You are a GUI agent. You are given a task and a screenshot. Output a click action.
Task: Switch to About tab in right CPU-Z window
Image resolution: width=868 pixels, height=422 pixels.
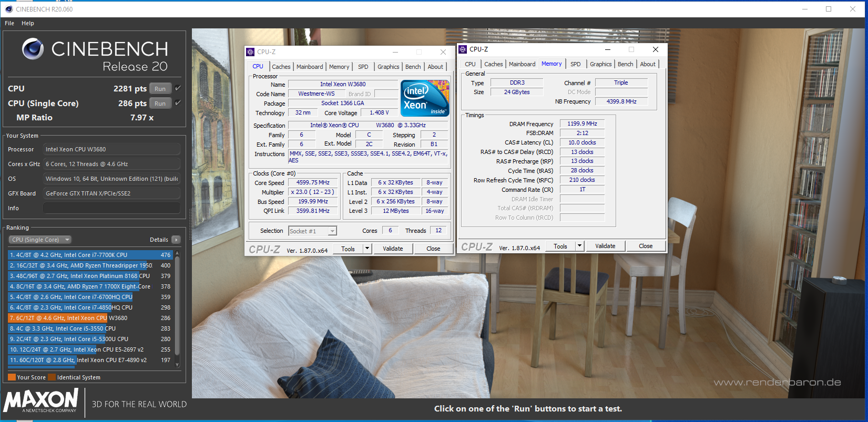pyautogui.click(x=648, y=64)
